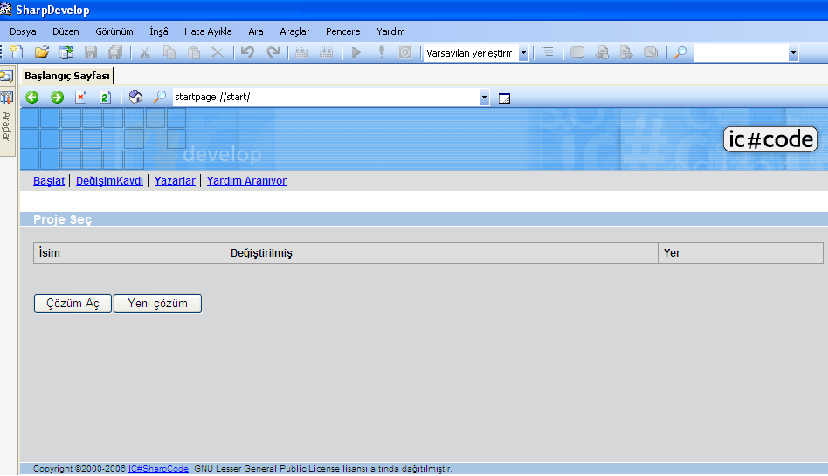
Task: Click the Open Project toolbar icon
Action: tap(66, 52)
